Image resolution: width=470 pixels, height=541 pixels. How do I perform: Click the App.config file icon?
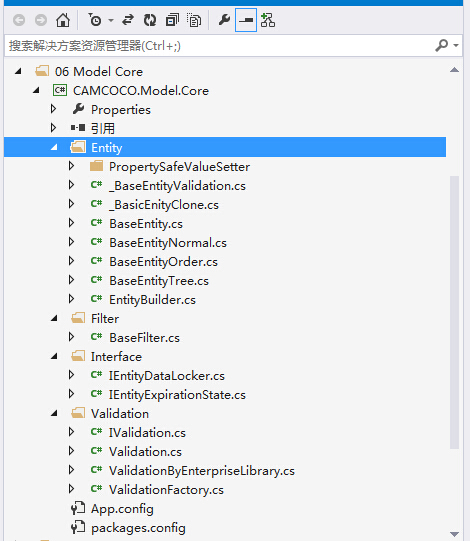78,508
